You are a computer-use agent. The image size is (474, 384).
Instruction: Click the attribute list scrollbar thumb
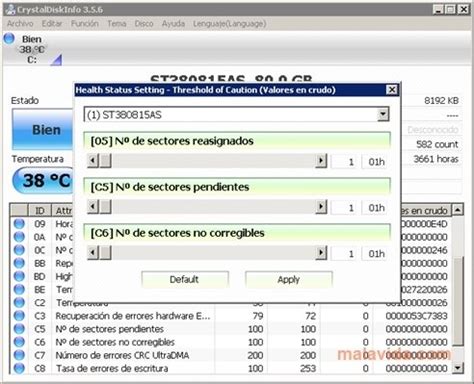pyautogui.click(x=458, y=301)
